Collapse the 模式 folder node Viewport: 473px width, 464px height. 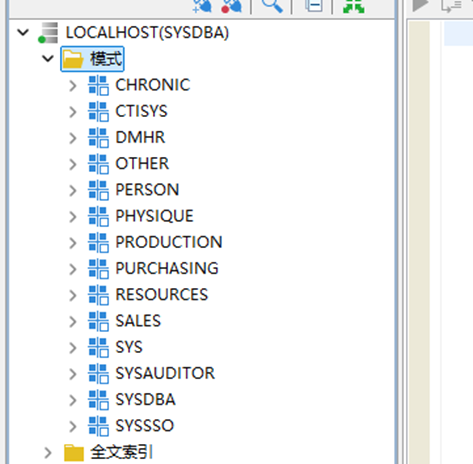[x=48, y=59]
